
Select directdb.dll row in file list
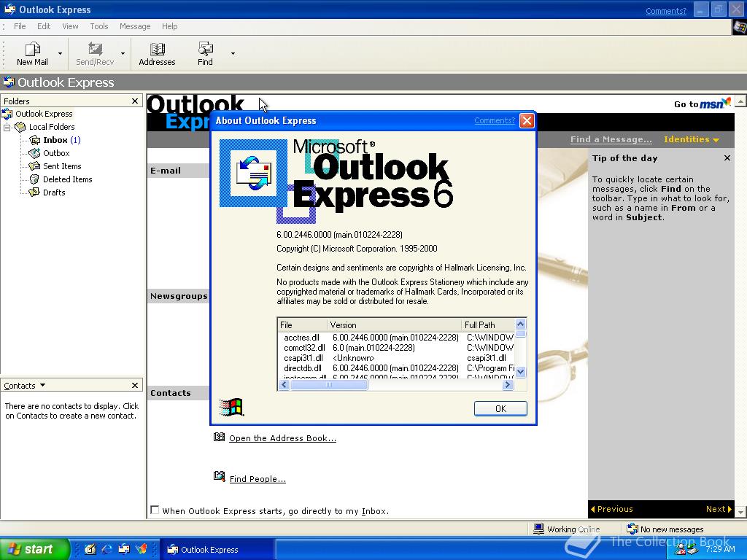(396, 368)
